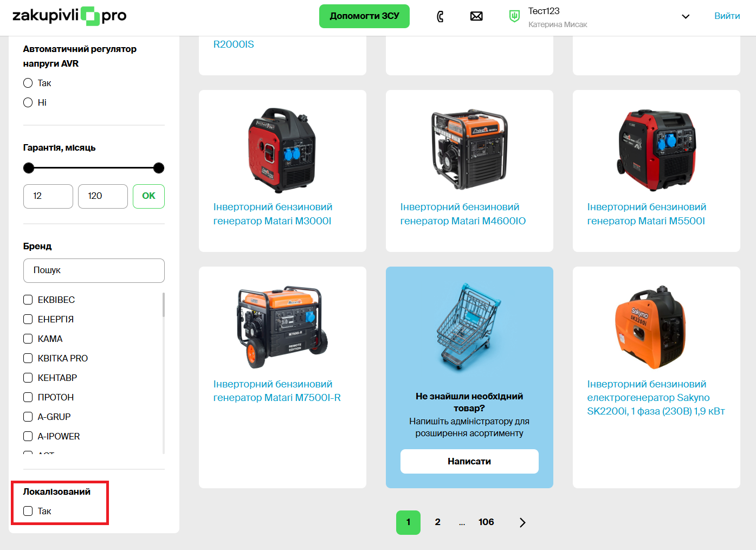The image size is (756, 550).
Task: Enable the Локалізований 'Так' checkbox
Action: [x=28, y=511]
